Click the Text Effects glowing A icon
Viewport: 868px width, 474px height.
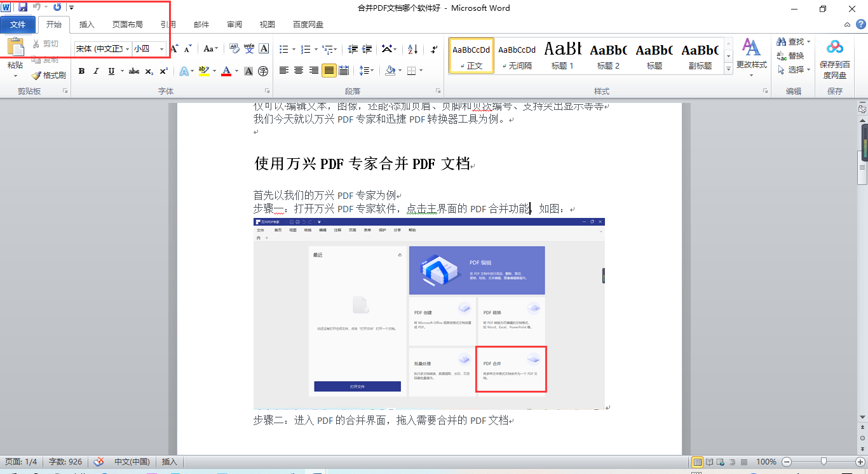tap(184, 71)
